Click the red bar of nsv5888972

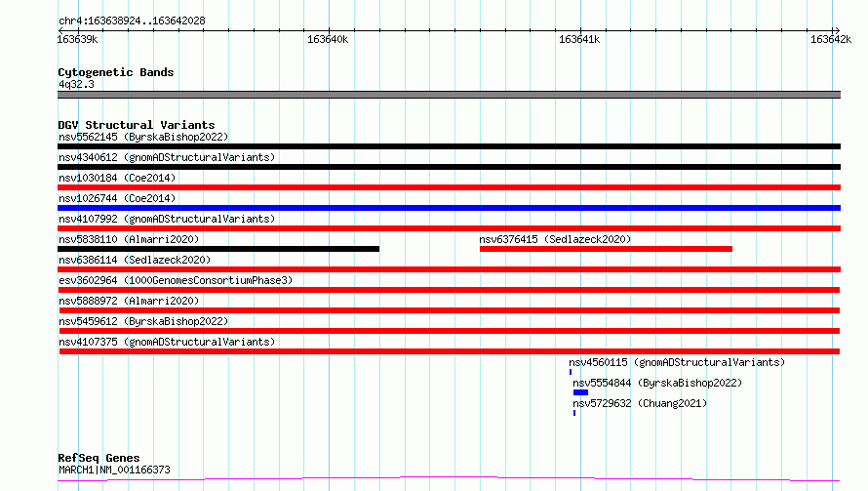pyautogui.click(x=450, y=310)
